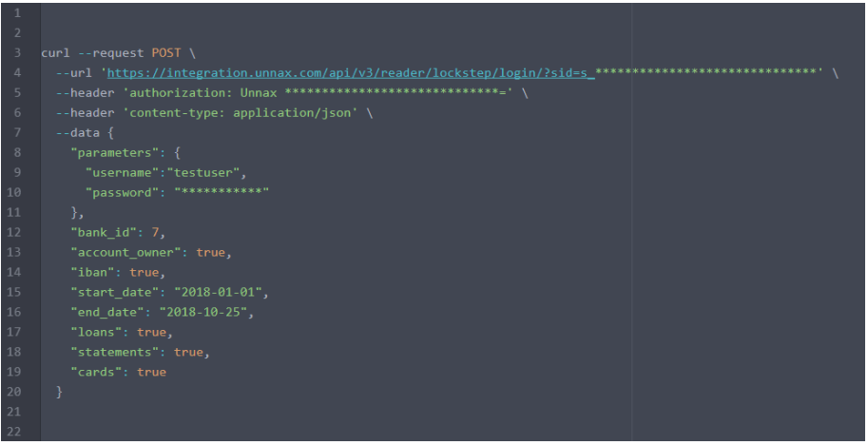Viewport: 868px width, 445px height.
Task: Click the content-type application/json header text
Action: tap(241, 113)
